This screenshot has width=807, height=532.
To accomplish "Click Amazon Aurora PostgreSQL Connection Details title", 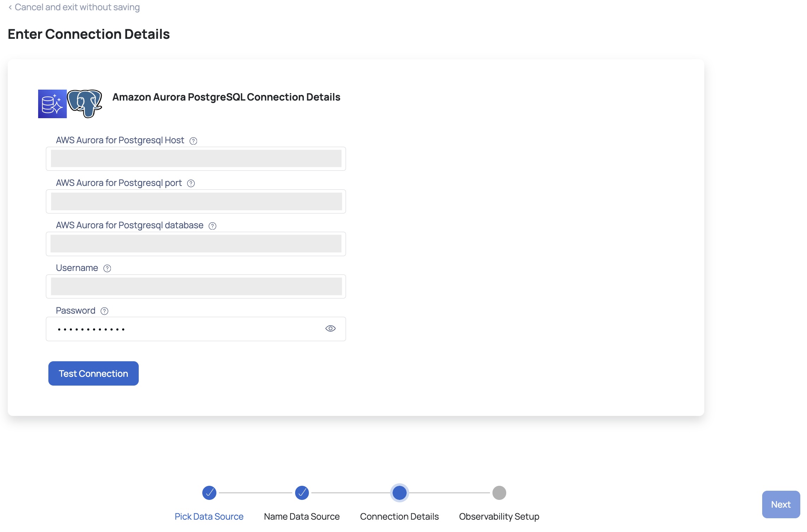I will click(x=226, y=97).
